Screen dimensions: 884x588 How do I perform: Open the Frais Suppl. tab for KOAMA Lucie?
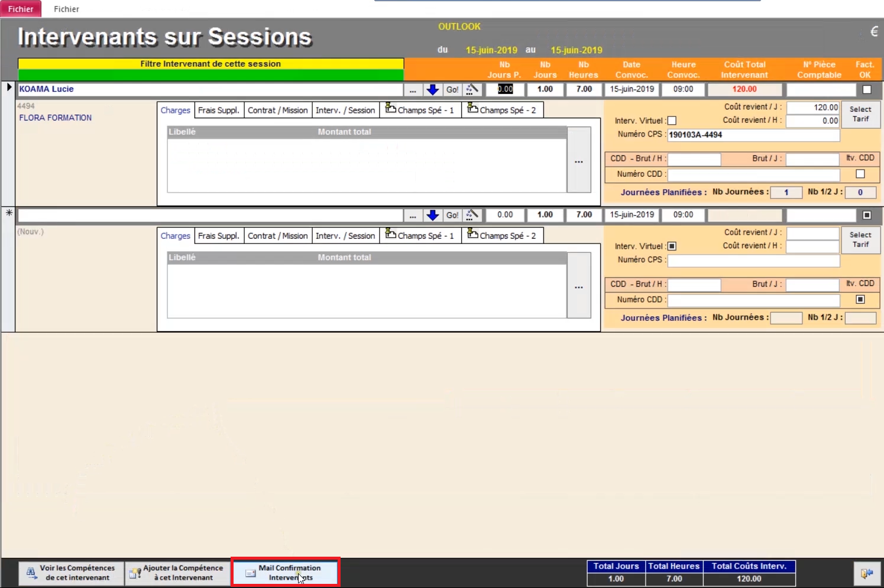[219, 111]
